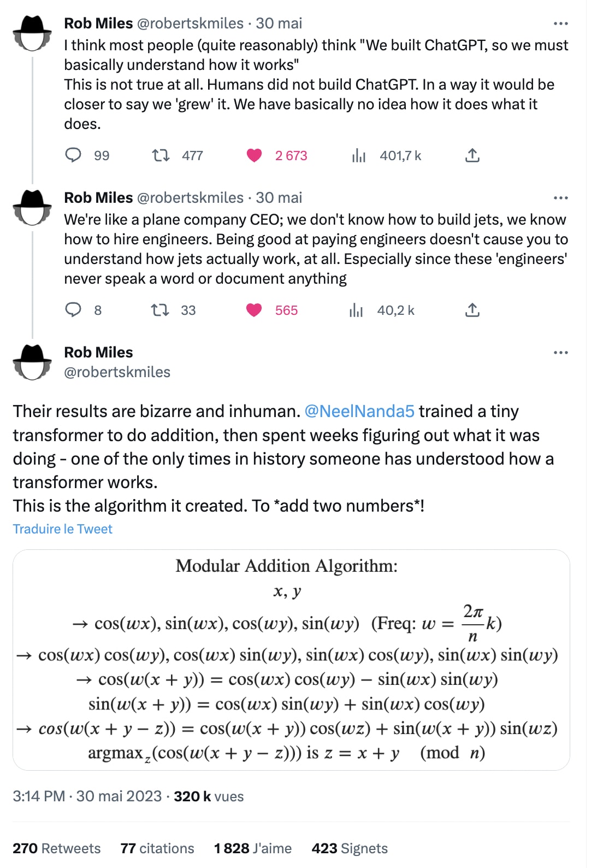This screenshot has height=868, width=603.
Task: Retweet the first tweet with 477 retweets
Action: 161,155
